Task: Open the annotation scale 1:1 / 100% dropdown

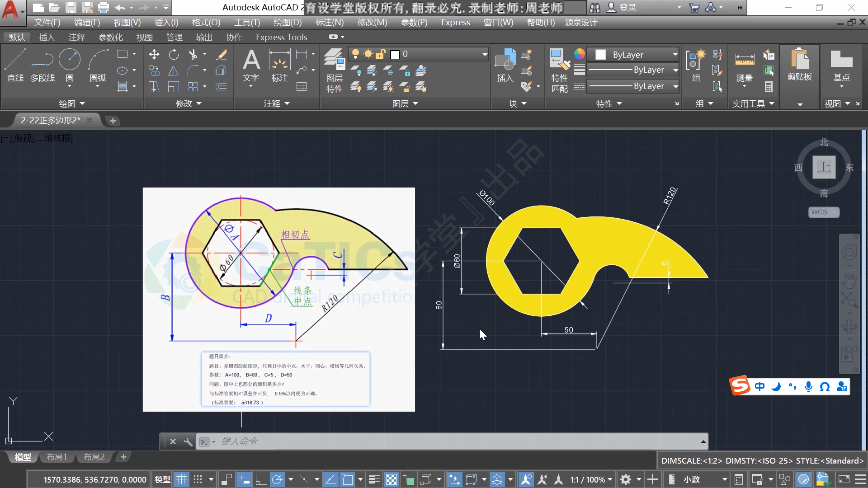Action: [x=591, y=479]
